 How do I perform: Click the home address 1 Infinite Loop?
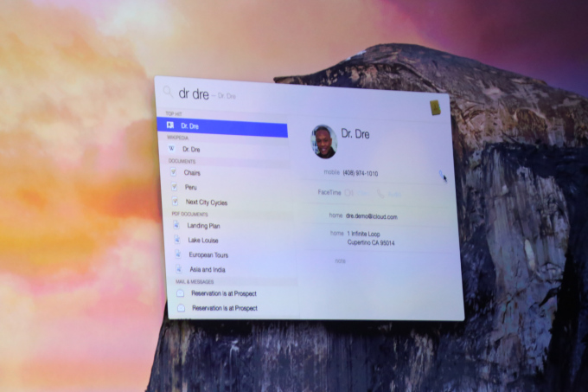[x=371, y=238]
